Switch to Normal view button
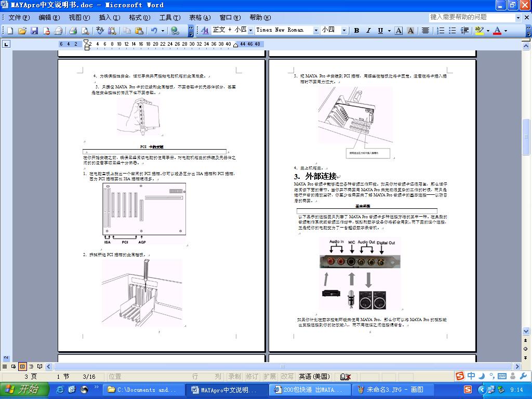The width and height of the screenshot is (532, 399). pyautogui.click(x=4, y=366)
